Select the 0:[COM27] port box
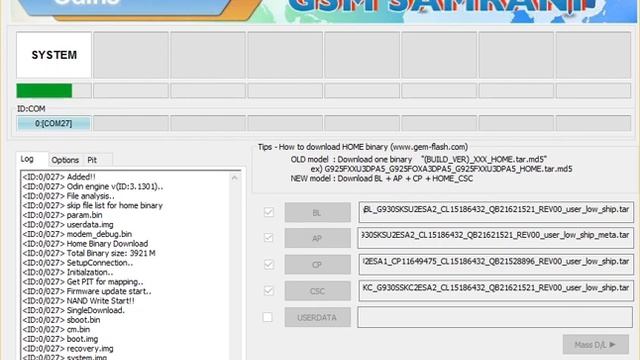Screen dimensions: 640x360 click(53, 123)
